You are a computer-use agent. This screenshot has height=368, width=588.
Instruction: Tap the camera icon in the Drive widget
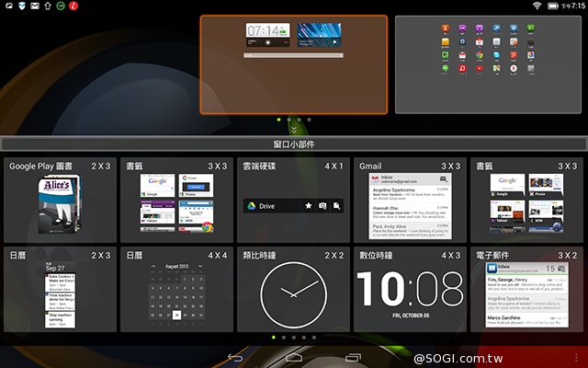tap(322, 206)
